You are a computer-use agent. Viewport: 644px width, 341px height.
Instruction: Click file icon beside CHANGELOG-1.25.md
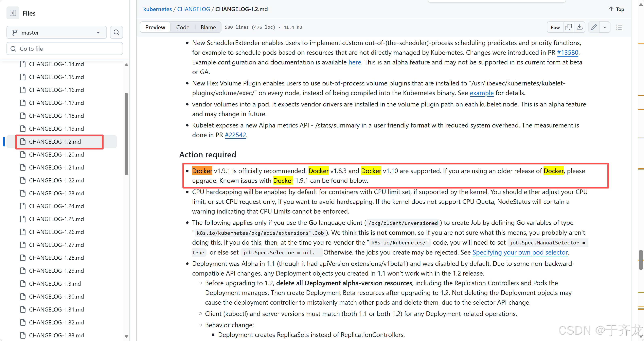point(23,219)
